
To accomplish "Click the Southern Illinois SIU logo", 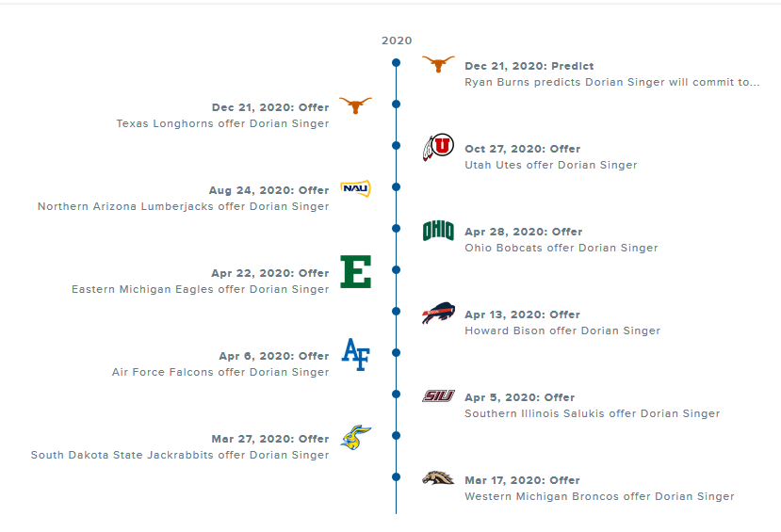I will (438, 396).
